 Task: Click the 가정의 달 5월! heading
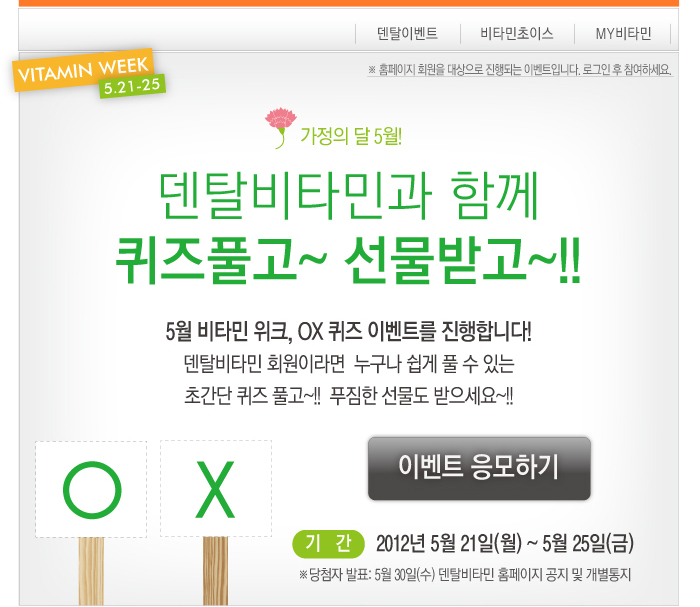tap(351, 136)
